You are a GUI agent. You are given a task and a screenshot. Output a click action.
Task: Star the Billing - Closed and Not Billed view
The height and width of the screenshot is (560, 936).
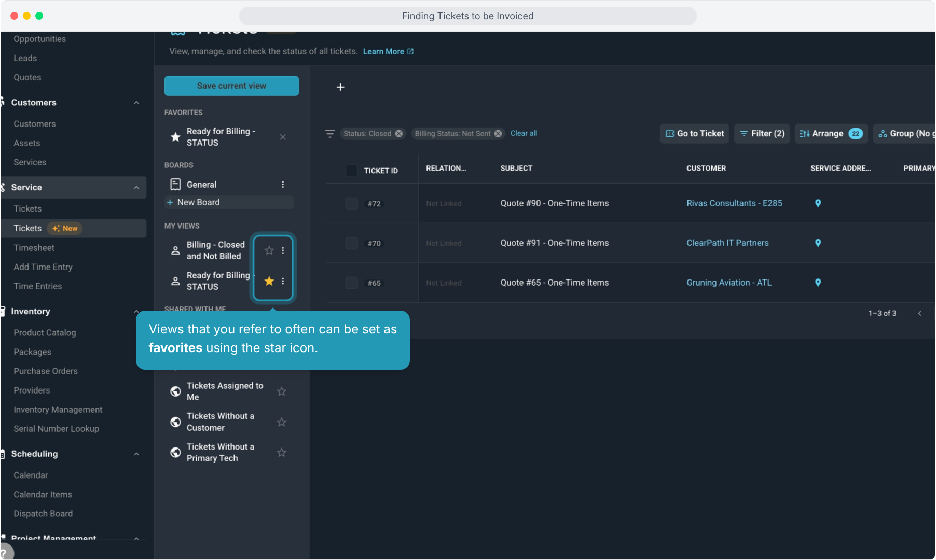click(x=269, y=250)
